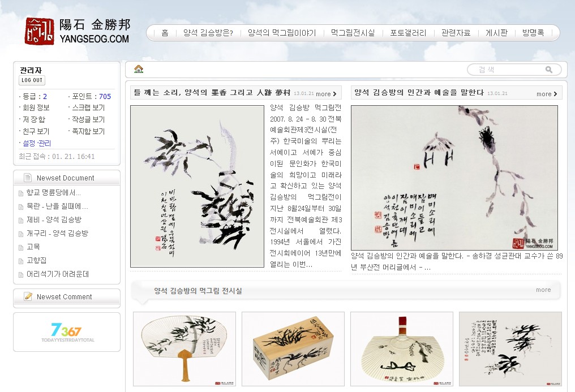575x392 pixels.
Task: Open recent document 묵란 - 난을 칠때에....
Action: pyautogui.click(x=57, y=206)
